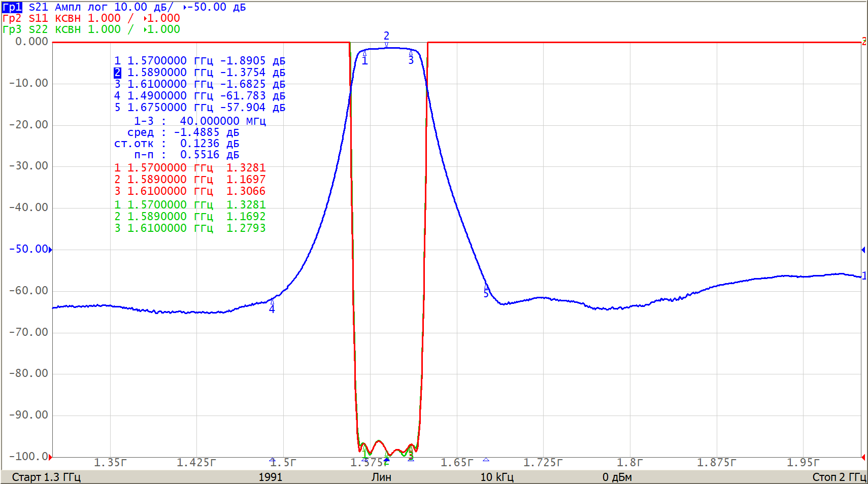Click the blue reference arrow beside -50.00

50,249
